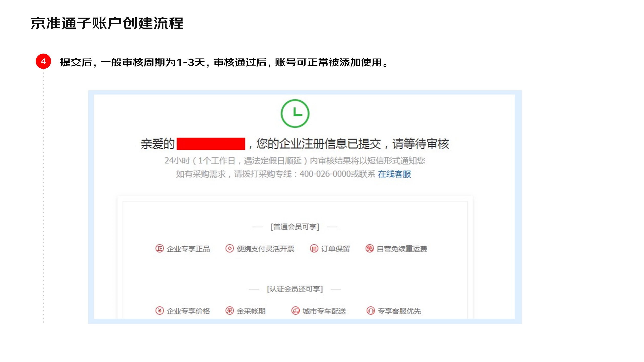Click the 企业专享价格 label
This screenshot has width=644, height=362.
point(188,311)
